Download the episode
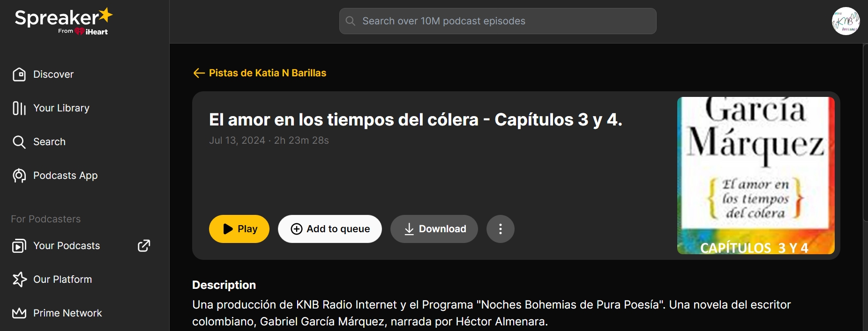 (434, 229)
